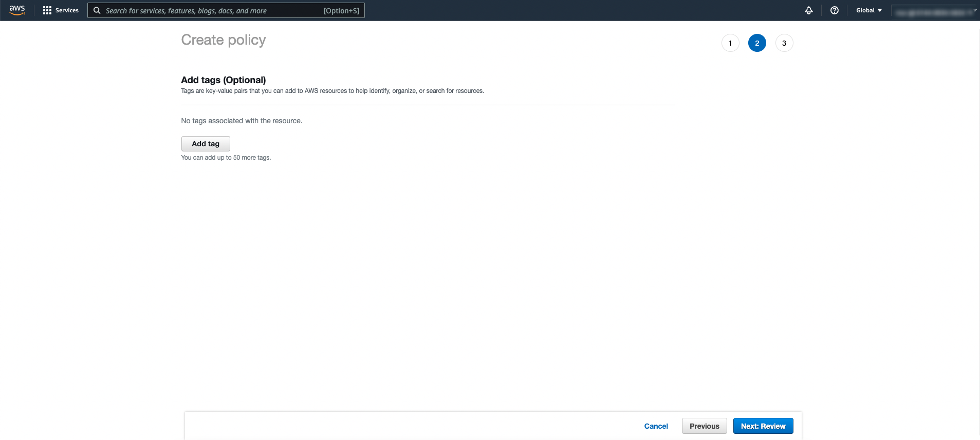Image resolution: width=980 pixels, height=440 pixels.
Task: Open the Services grid menu
Action: 47,10
